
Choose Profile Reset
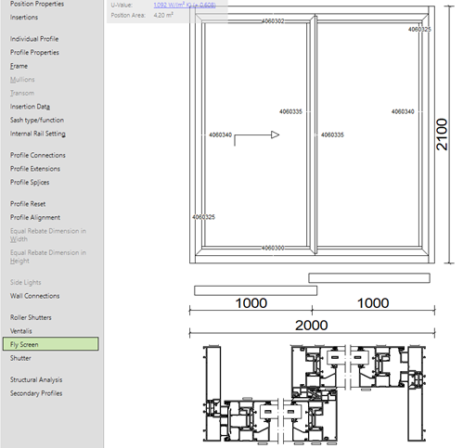click(28, 204)
